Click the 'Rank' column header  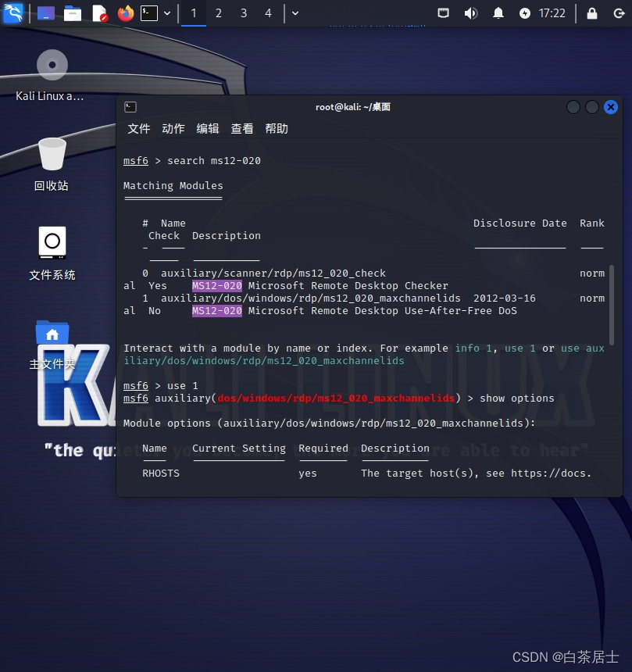tap(592, 223)
